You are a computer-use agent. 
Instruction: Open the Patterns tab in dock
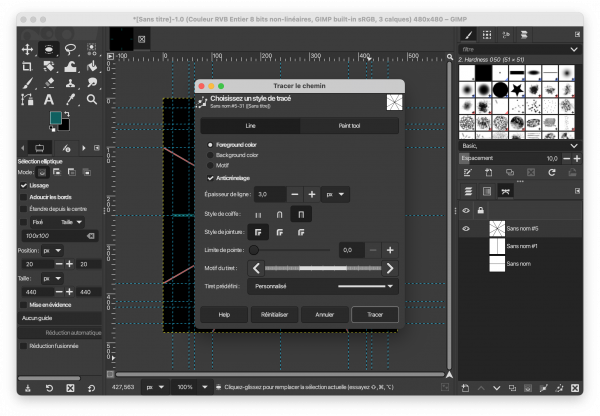[x=487, y=35]
